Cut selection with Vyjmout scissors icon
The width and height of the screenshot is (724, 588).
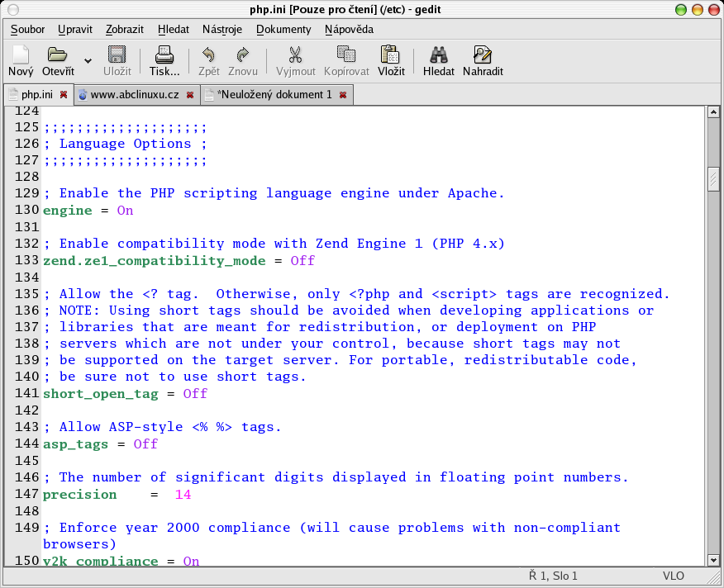coord(296,60)
